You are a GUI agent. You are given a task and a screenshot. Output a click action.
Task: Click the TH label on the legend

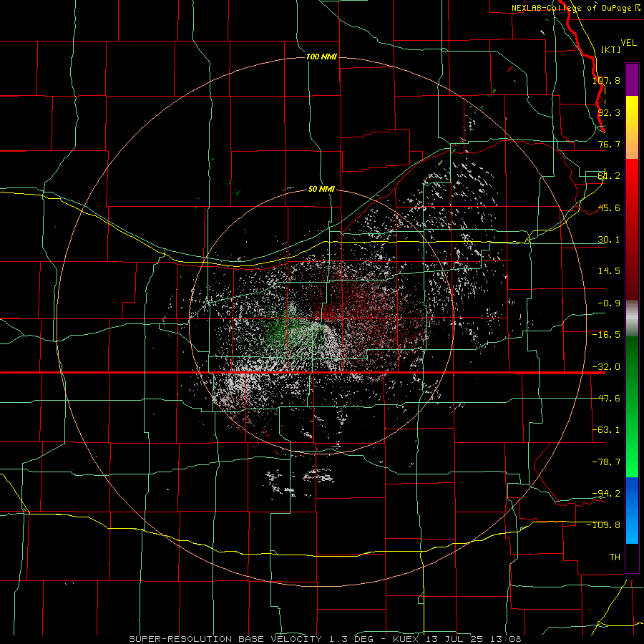coord(615,557)
